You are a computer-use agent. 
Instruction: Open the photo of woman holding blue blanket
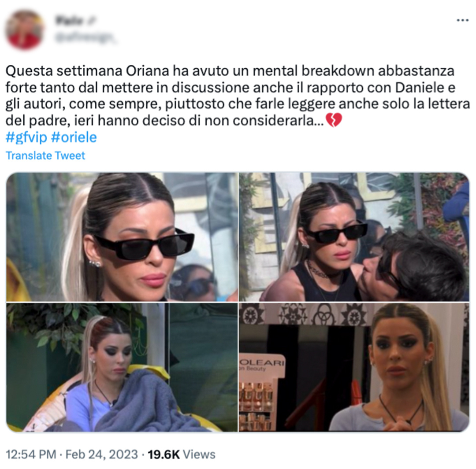tap(122, 367)
